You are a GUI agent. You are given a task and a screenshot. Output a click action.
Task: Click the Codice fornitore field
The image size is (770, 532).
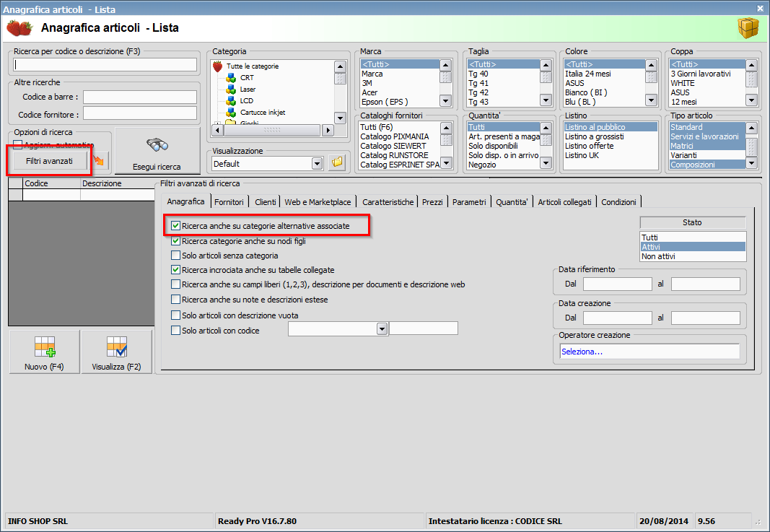pyautogui.click(x=140, y=114)
